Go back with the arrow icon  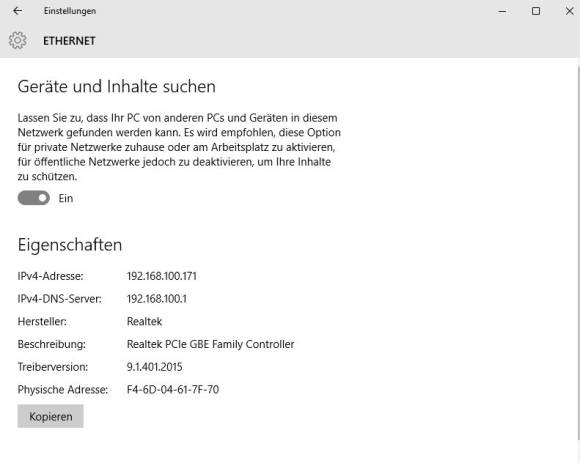tap(17, 11)
